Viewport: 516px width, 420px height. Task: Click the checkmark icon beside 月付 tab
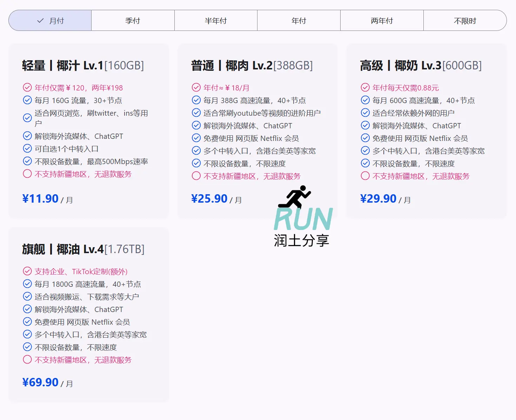(40, 20)
